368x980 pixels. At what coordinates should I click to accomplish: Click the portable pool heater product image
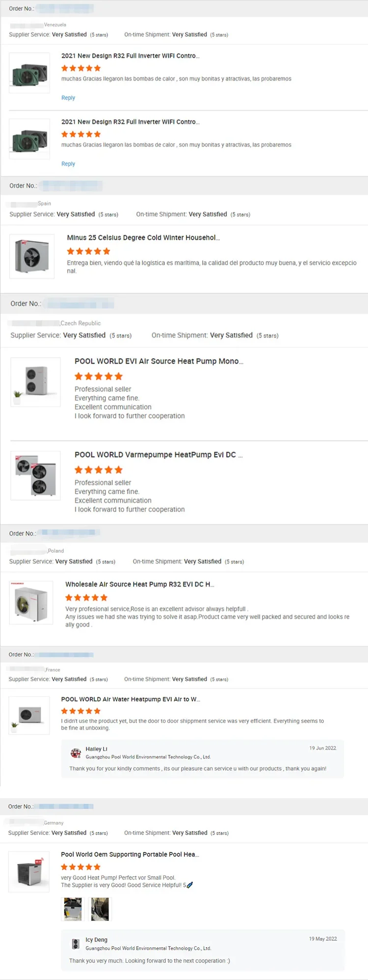coord(29,872)
